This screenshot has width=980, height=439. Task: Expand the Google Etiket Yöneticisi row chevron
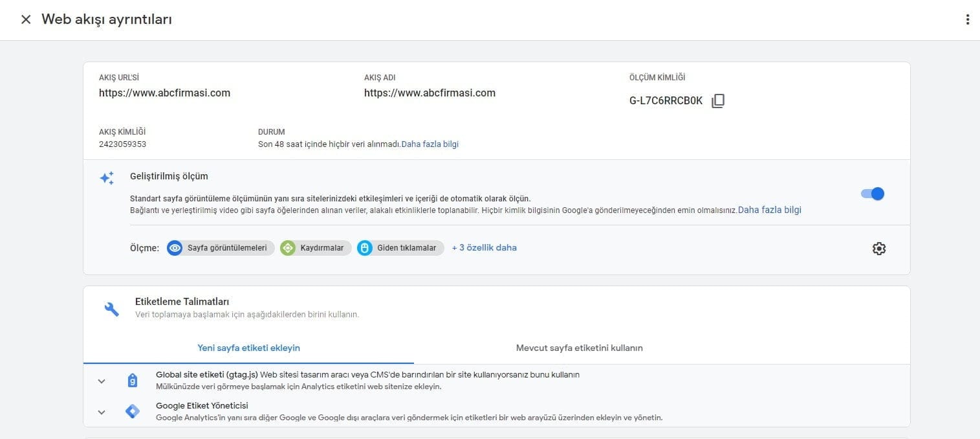point(102,412)
